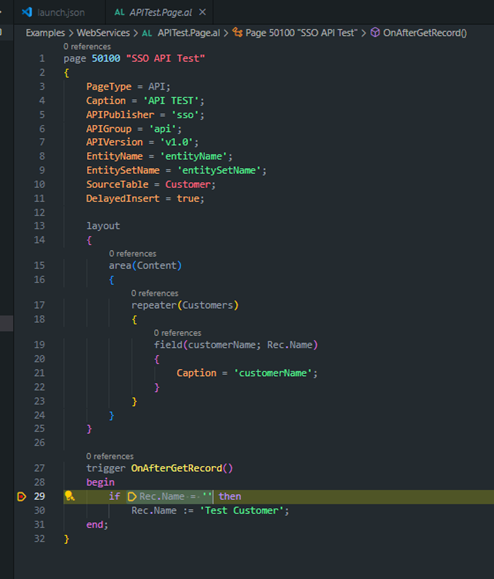
Task: Click Rec.Name in the field declaration line 19
Action: pyautogui.click(x=290, y=345)
